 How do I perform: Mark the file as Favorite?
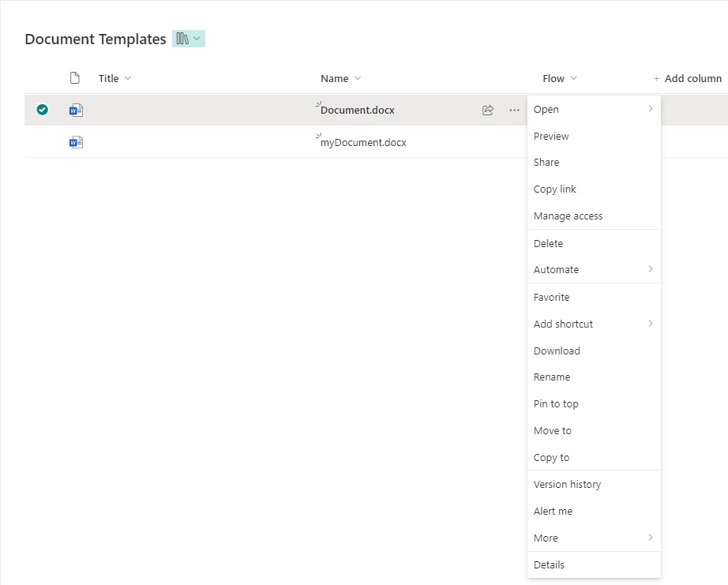(x=594, y=297)
